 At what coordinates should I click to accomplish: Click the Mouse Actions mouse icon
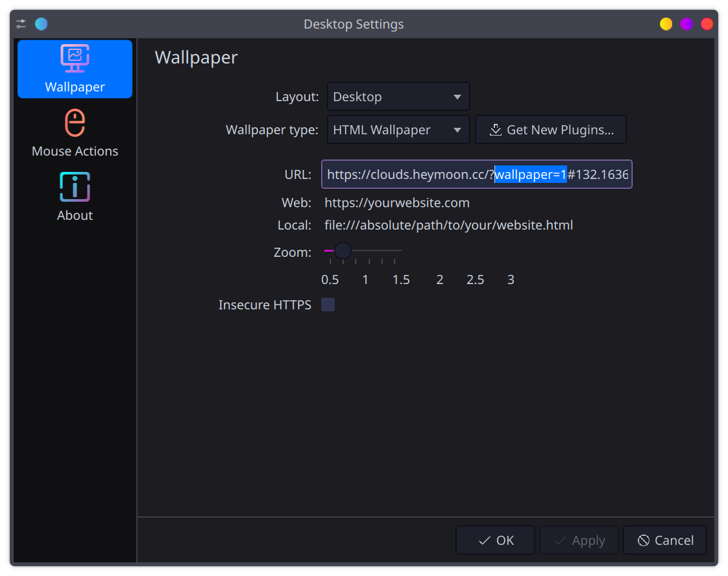(75, 123)
